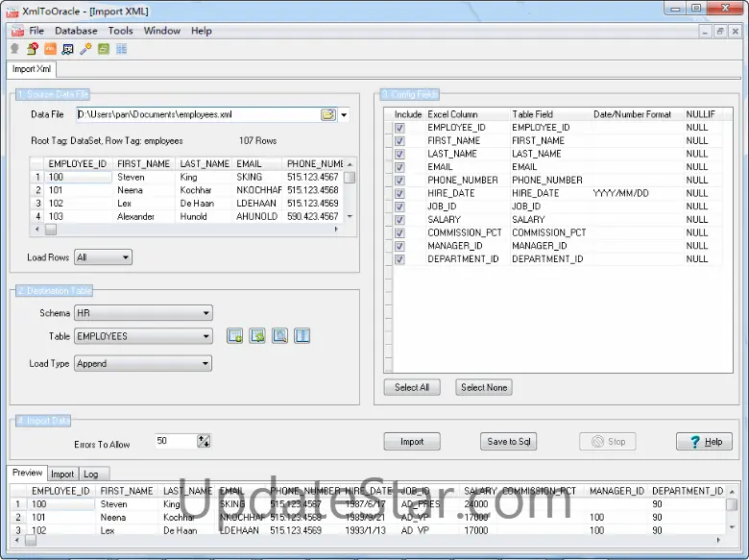Screen dimensions: 749x560
Task: Click the Errors To Allow spinner arrows
Action: (x=204, y=441)
